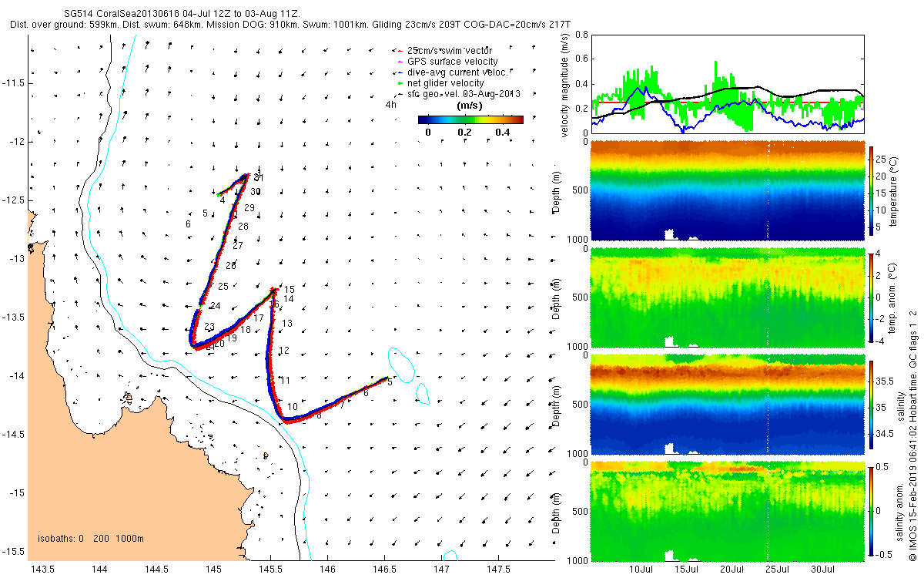Click day 31 marker at track end
Image resolution: width=924 pixels, height=578 pixels.
tap(259, 177)
